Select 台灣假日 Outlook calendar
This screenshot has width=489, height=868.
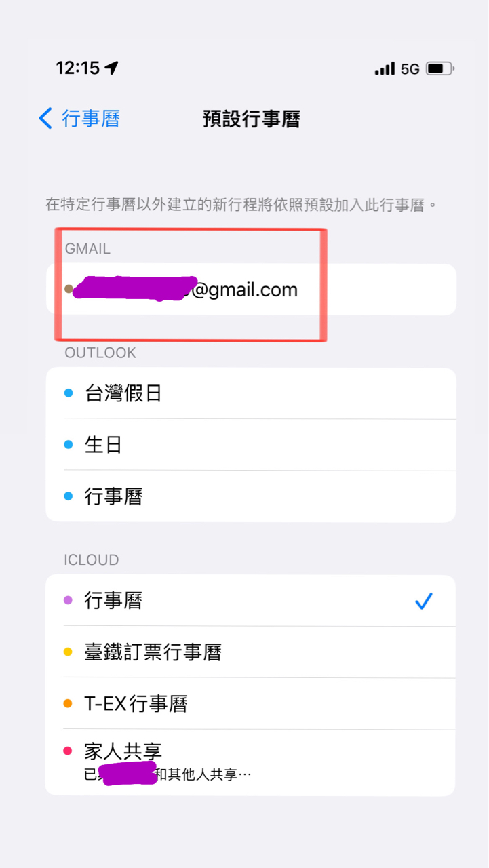(x=251, y=393)
